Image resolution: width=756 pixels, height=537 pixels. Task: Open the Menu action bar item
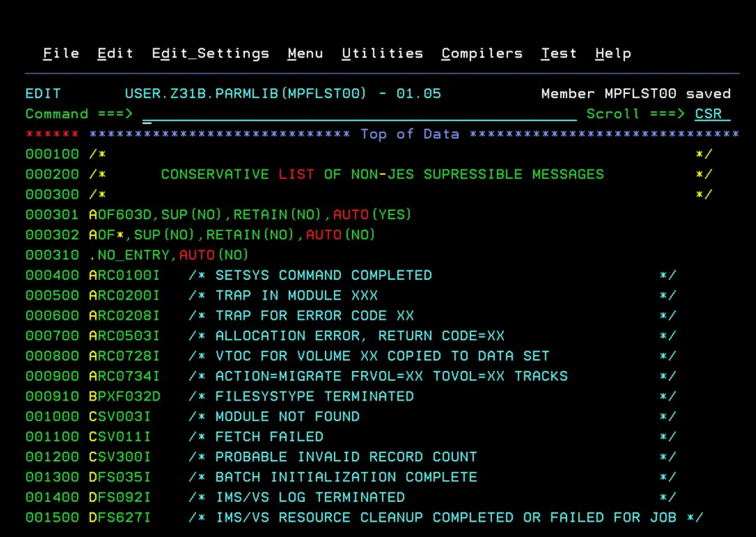[305, 53]
